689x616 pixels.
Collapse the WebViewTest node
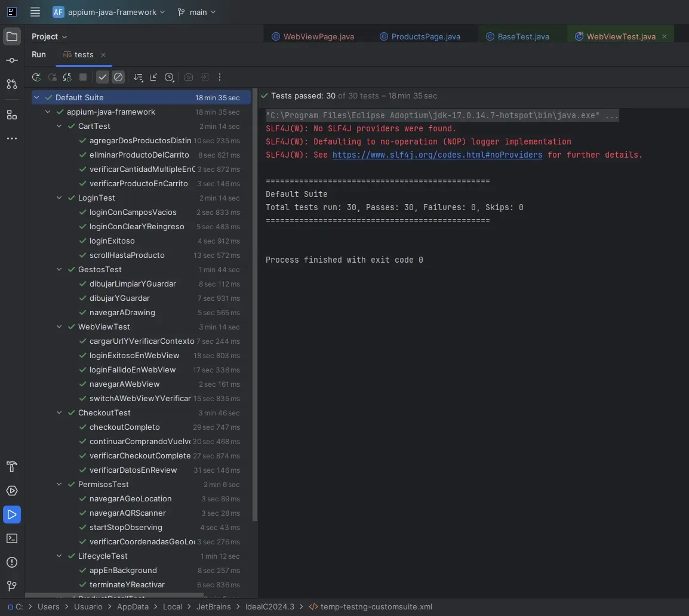point(59,327)
